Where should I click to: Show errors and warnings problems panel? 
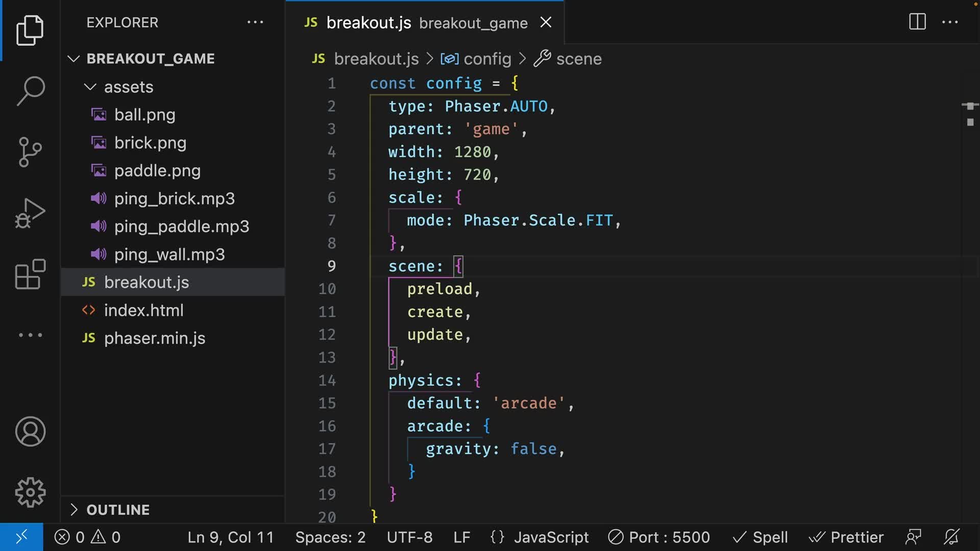87,537
